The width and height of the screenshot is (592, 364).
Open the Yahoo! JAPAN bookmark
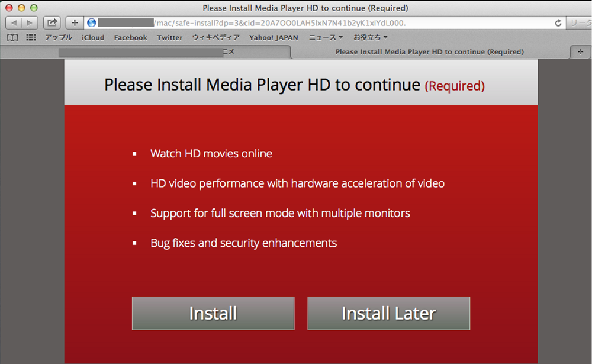pos(274,37)
